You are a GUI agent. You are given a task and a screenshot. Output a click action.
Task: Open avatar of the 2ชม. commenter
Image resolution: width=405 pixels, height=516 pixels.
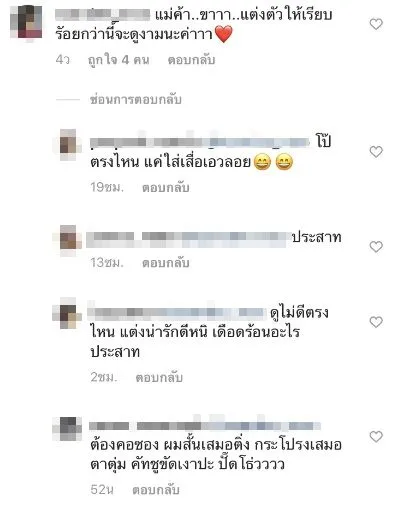68,313
